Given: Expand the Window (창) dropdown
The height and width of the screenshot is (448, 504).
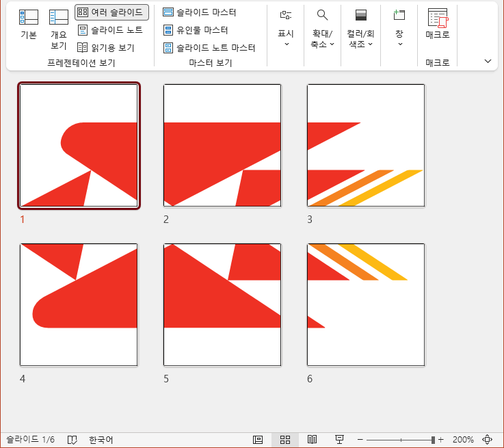Looking at the screenshot, I should [x=399, y=28].
